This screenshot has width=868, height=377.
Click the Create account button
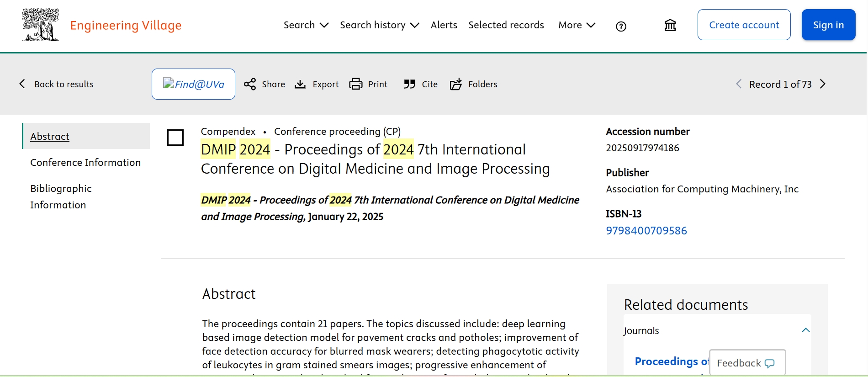[744, 25]
